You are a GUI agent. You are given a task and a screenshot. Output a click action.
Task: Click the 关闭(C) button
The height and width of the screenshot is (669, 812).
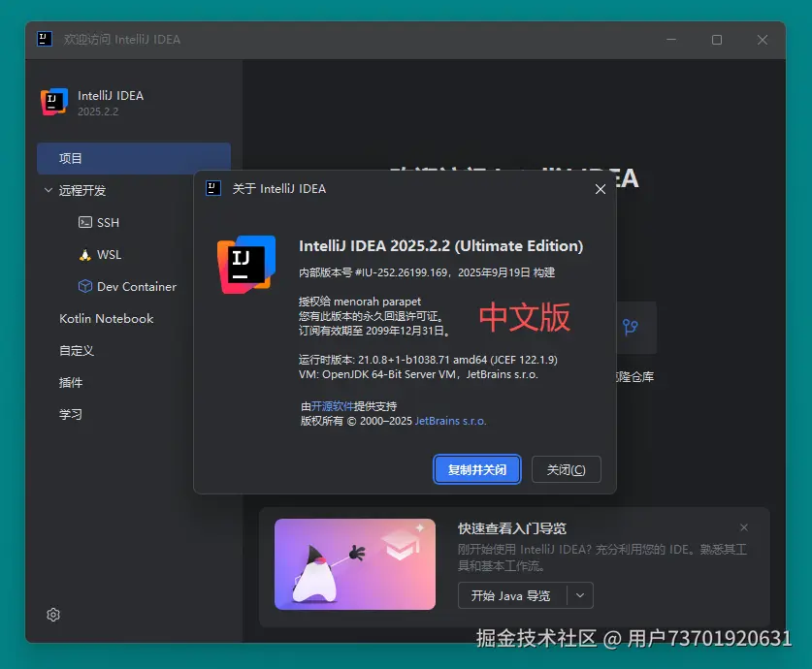pyautogui.click(x=566, y=470)
